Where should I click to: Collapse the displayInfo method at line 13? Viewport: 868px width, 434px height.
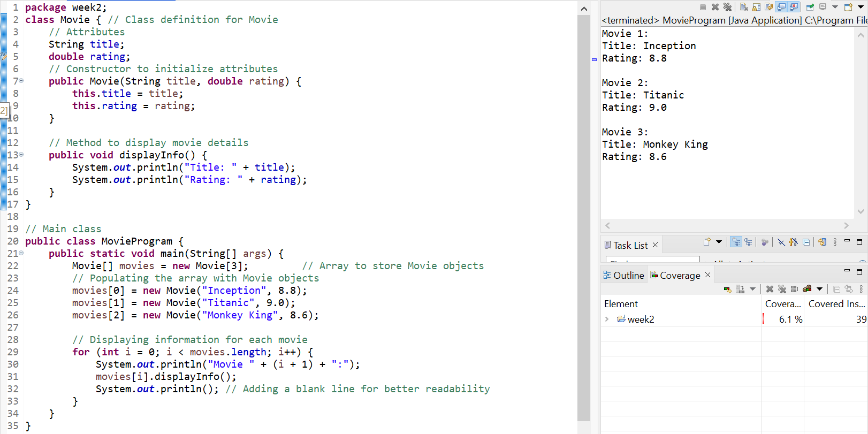[21, 155]
